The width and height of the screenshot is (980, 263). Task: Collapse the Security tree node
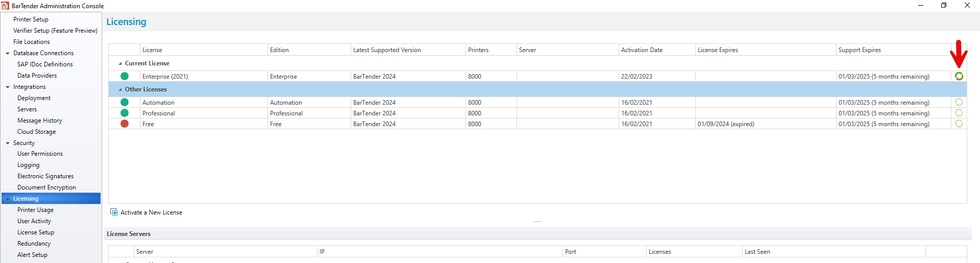pos(8,143)
